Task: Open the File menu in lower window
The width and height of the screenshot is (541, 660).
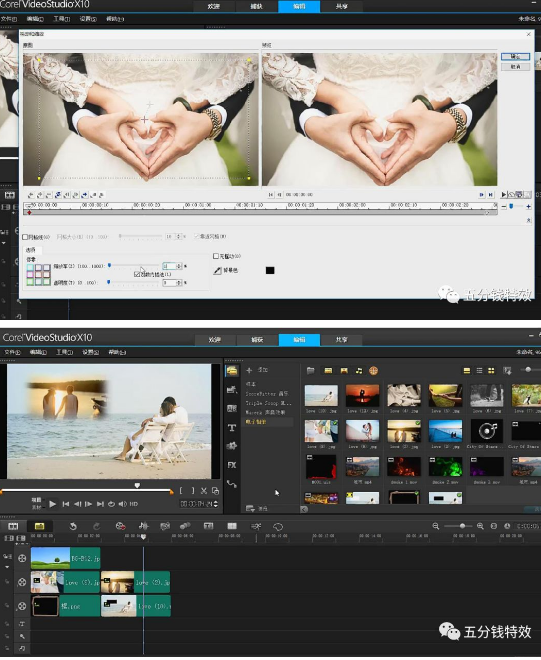Action: point(12,352)
